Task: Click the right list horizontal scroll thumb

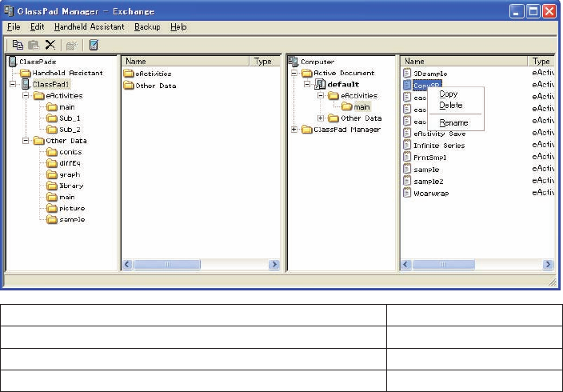Action: (443, 265)
